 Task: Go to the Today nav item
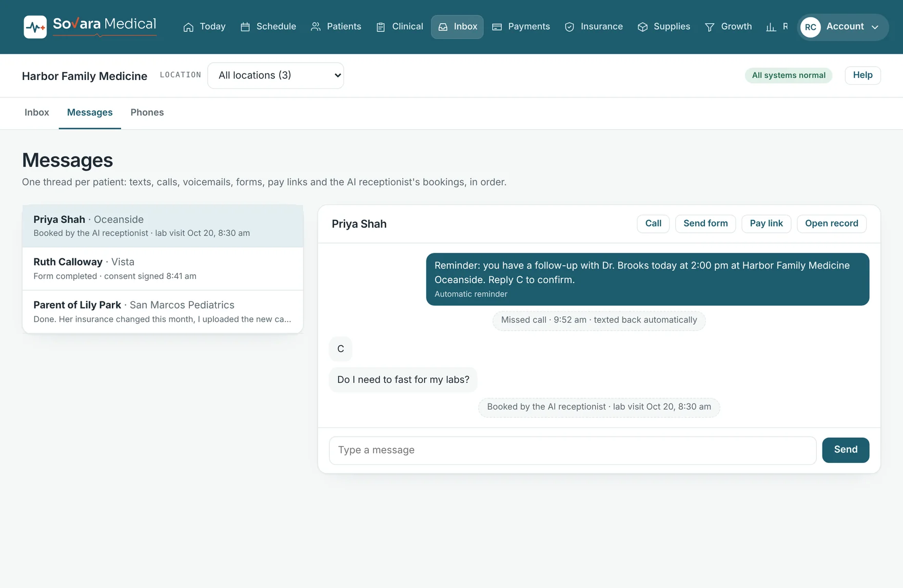204,27
